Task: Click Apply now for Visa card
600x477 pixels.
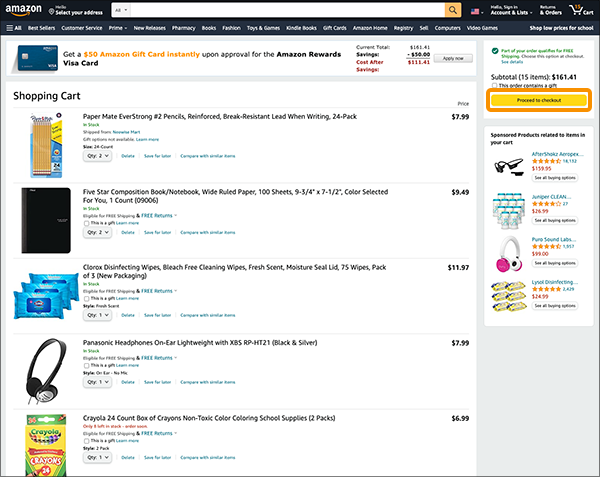Action: click(x=453, y=59)
